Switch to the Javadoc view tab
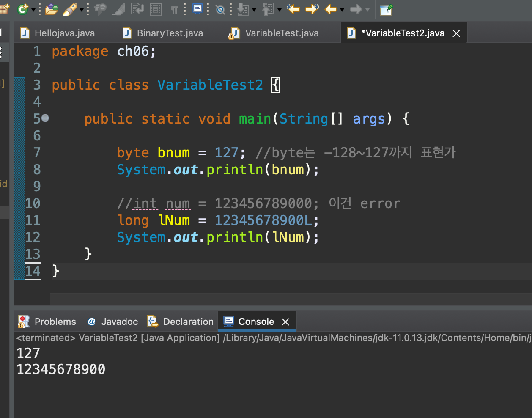This screenshot has width=532, height=418. coord(119,322)
